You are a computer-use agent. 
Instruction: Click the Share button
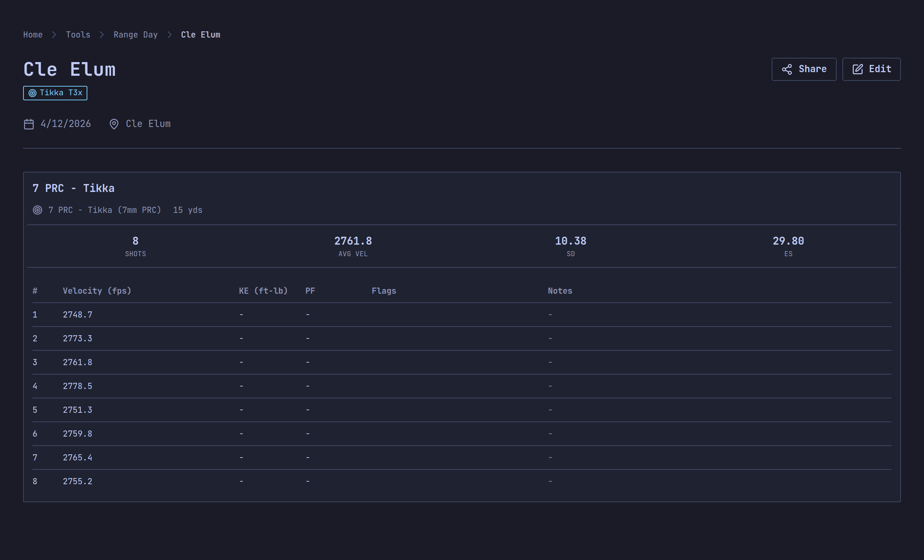coord(803,69)
